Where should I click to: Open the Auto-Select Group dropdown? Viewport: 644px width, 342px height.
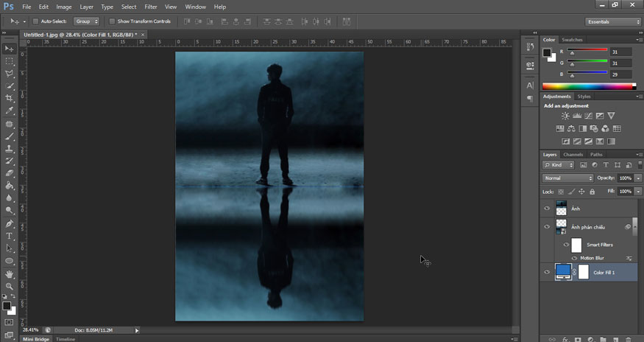pyautogui.click(x=86, y=21)
